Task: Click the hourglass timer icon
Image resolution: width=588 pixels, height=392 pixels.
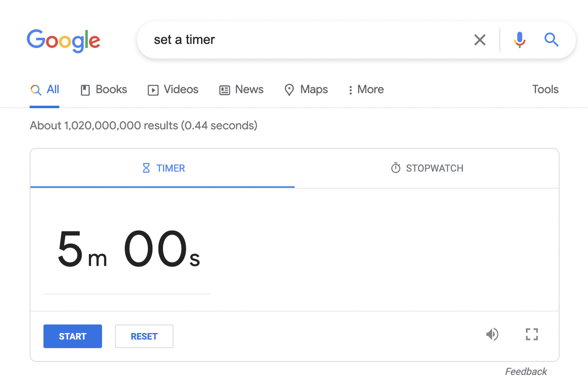Action: (146, 168)
